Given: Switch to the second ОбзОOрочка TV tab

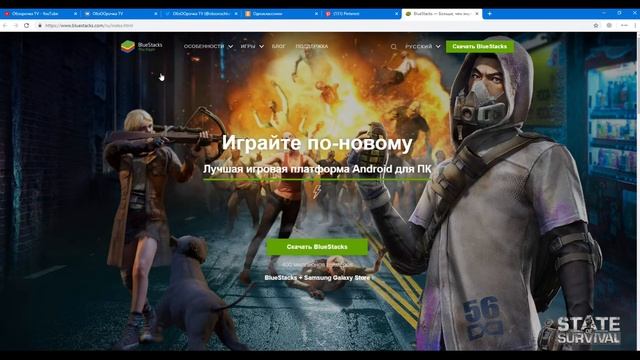Looking at the screenshot, I should (120, 13).
